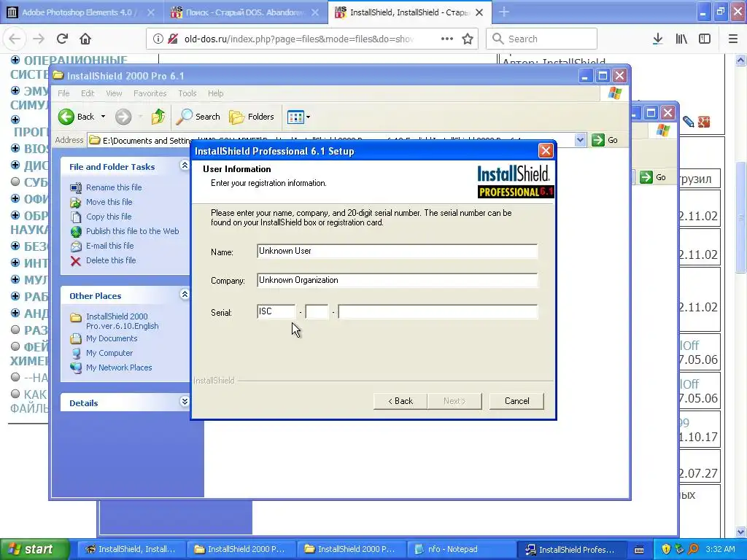Open Back button history dropdown arrow
Image resolution: width=747 pixels, height=560 pixels.
coord(103,117)
